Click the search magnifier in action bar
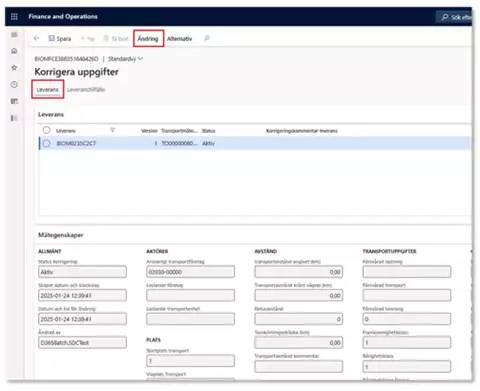The image size is (480, 391). [207, 38]
